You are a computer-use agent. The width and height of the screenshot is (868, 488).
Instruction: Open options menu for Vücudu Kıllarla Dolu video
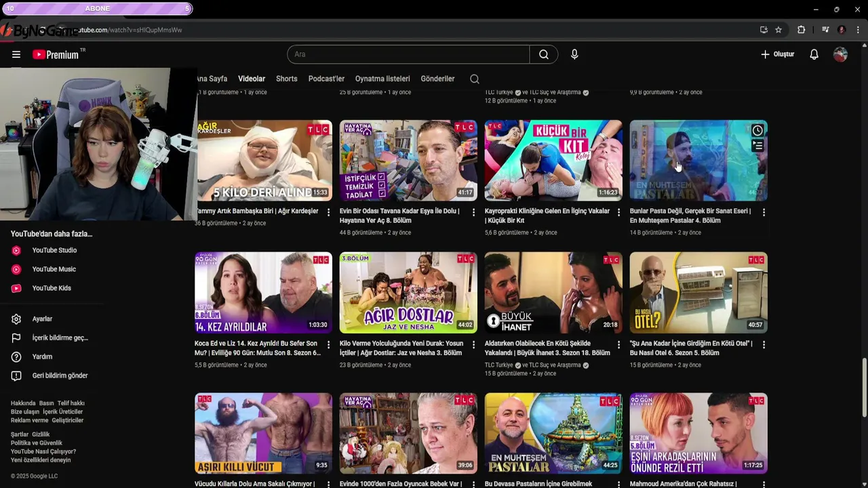[328, 484]
